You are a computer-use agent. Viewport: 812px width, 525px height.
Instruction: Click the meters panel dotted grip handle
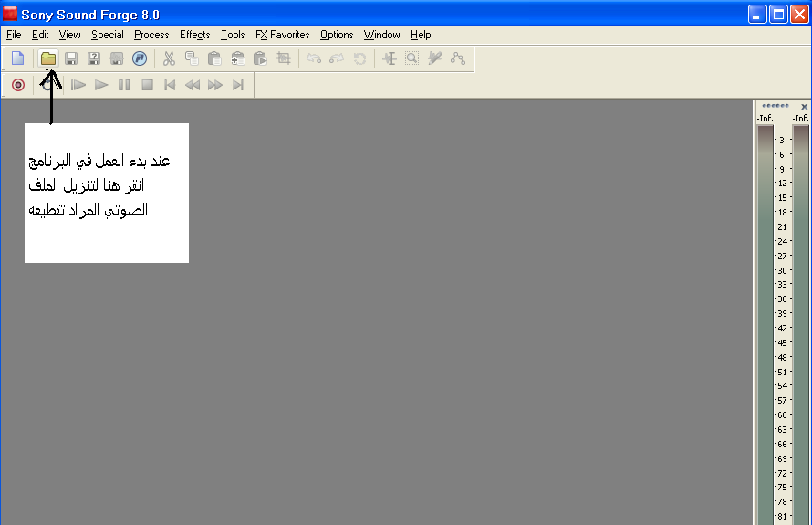click(x=776, y=106)
